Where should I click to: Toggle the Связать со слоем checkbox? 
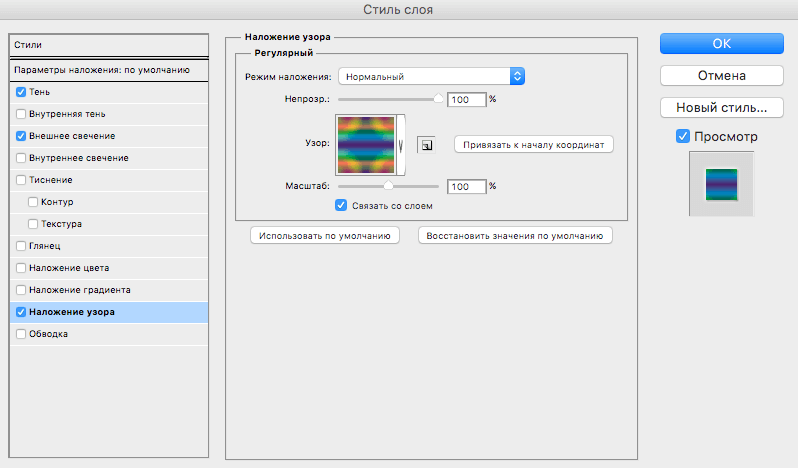pyautogui.click(x=341, y=206)
